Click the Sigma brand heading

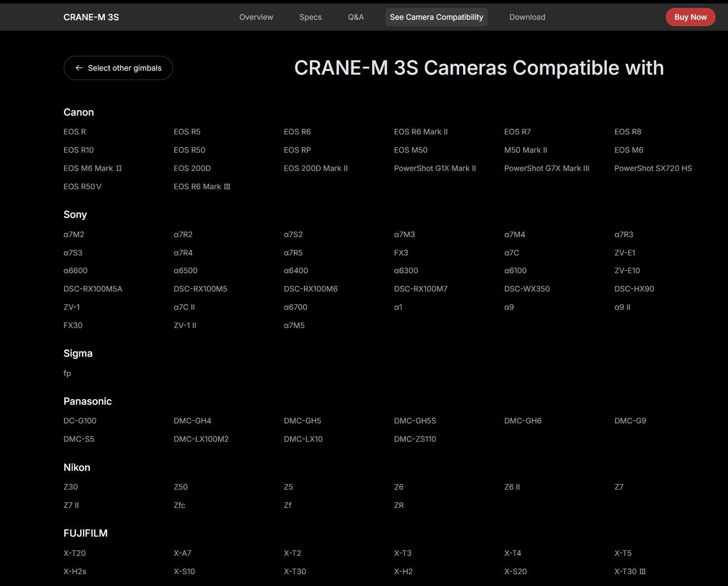coord(78,353)
